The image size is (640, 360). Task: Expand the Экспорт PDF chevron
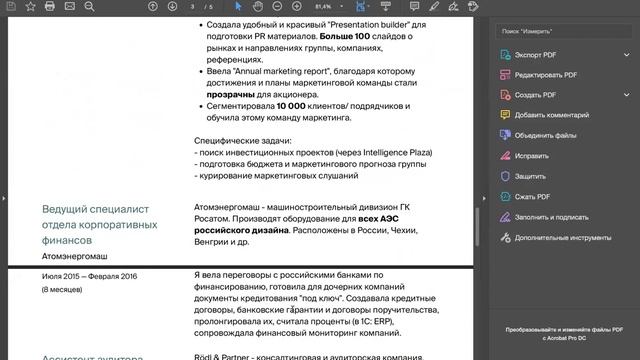pyautogui.click(x=627, y=55)
